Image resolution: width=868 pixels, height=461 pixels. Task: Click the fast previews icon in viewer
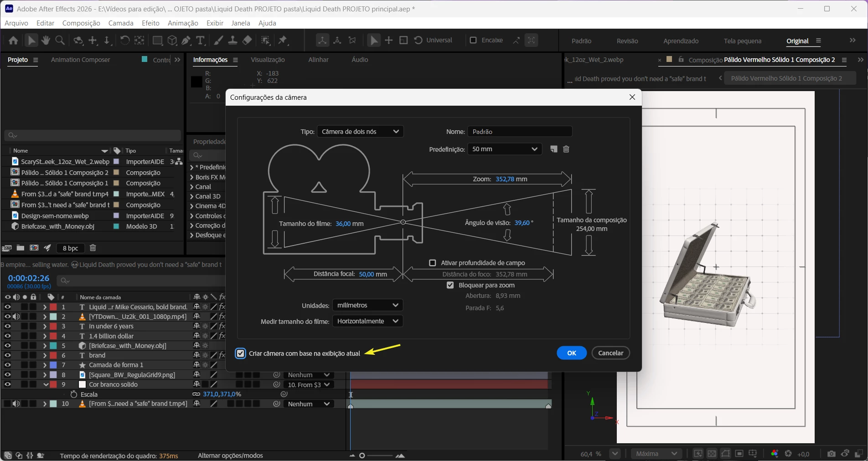[698, 454]
